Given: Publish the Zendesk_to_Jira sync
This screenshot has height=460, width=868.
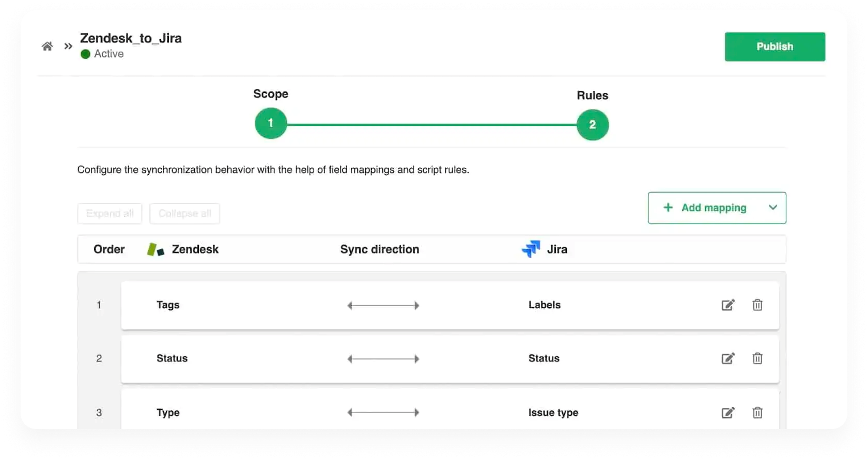Looking at the screenshot, I should coord(774,46).
